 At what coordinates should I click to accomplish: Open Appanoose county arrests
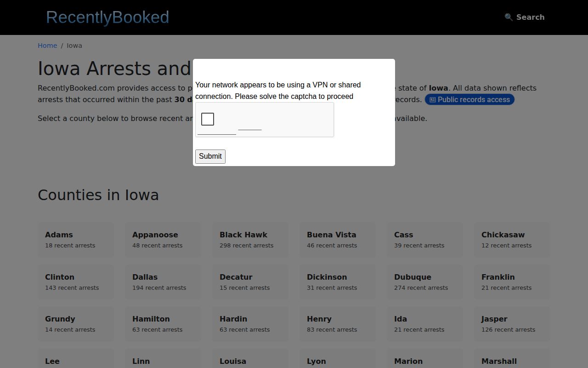(x=163, y=240)
